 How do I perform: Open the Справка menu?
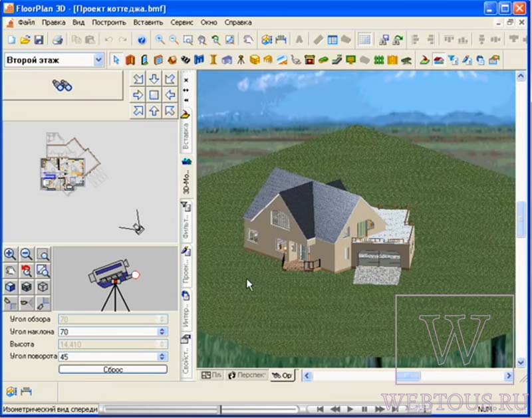pyautogui.click(x=238, y=23)
